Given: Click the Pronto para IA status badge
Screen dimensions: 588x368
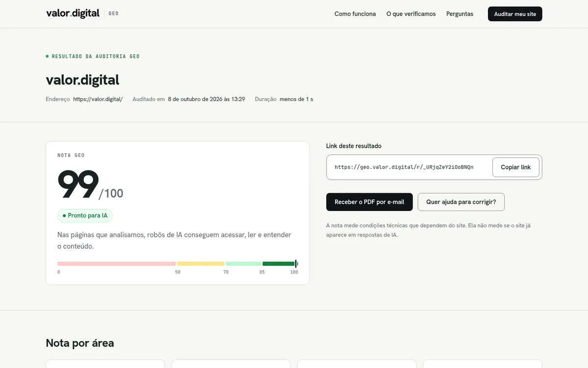Looking at the screenshot, I should click(x=85, y=215).
